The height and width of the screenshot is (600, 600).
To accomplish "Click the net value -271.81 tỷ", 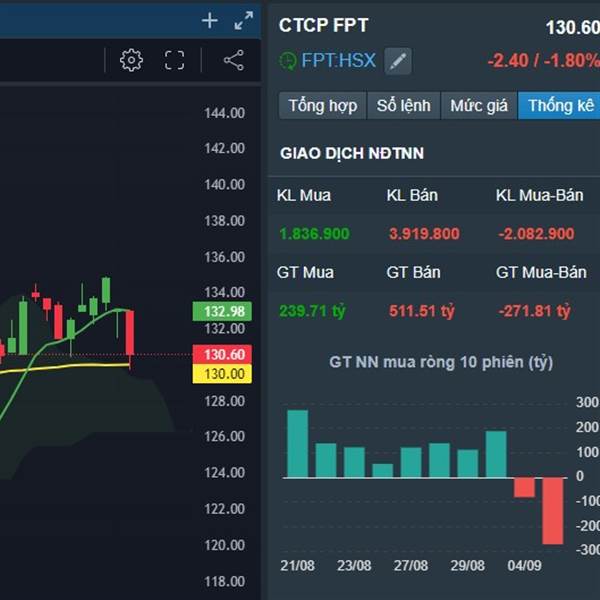I will [x=534, y=311].
